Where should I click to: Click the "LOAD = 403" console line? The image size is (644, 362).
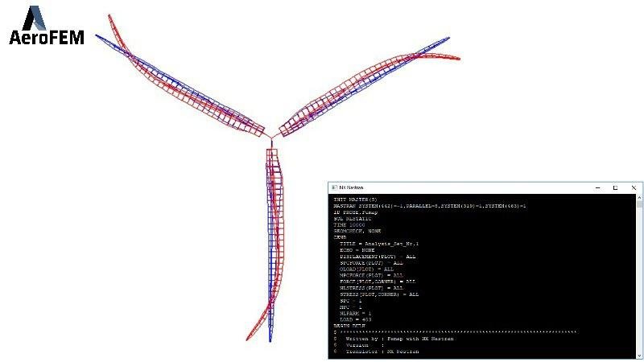pos(356,319)
